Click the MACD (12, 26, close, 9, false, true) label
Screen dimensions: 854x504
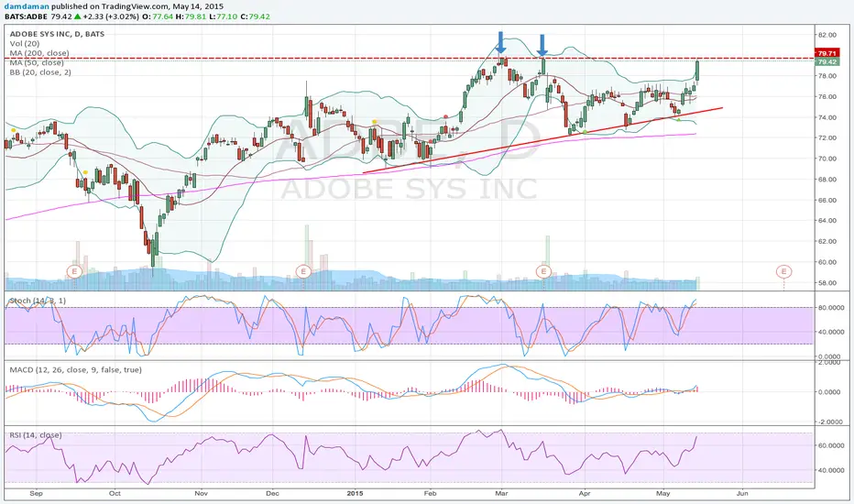pos(75,369)
